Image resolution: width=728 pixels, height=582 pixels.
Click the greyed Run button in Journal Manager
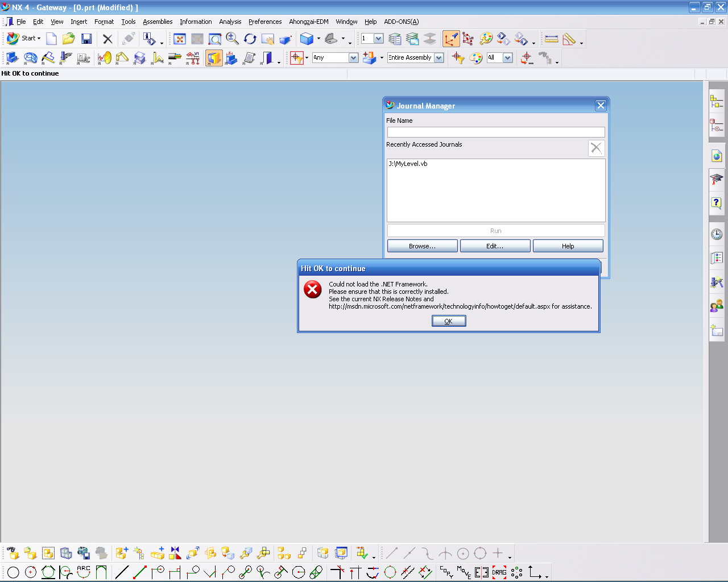click(496, 231)
